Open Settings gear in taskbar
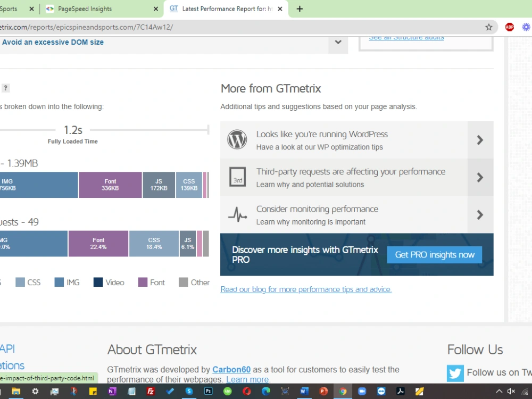 tap(35, 391)
